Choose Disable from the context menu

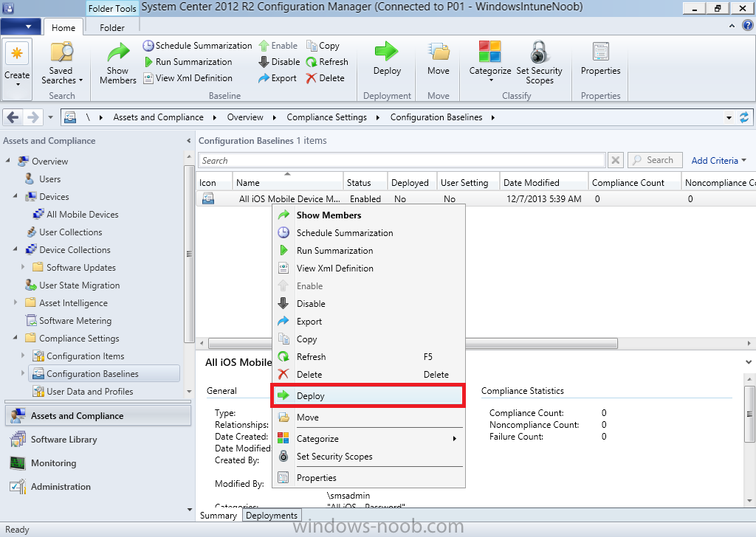click(x=369, y=304)
